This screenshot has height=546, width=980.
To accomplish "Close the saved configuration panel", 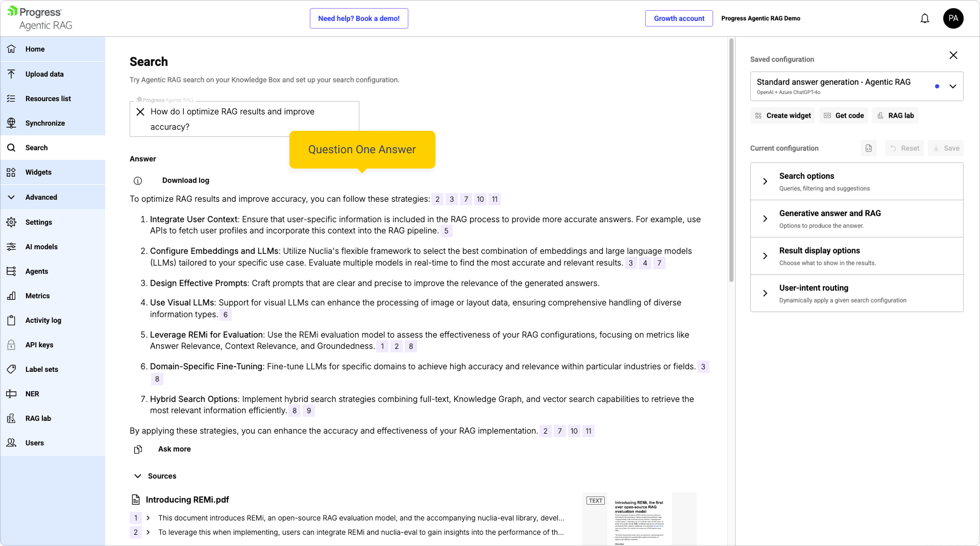I will click(x=953, y=55).
